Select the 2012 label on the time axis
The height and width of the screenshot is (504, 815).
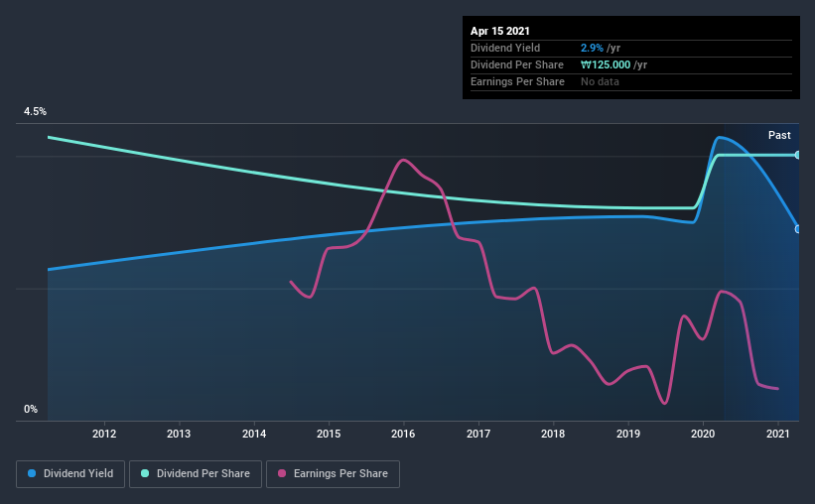point(104,434)
